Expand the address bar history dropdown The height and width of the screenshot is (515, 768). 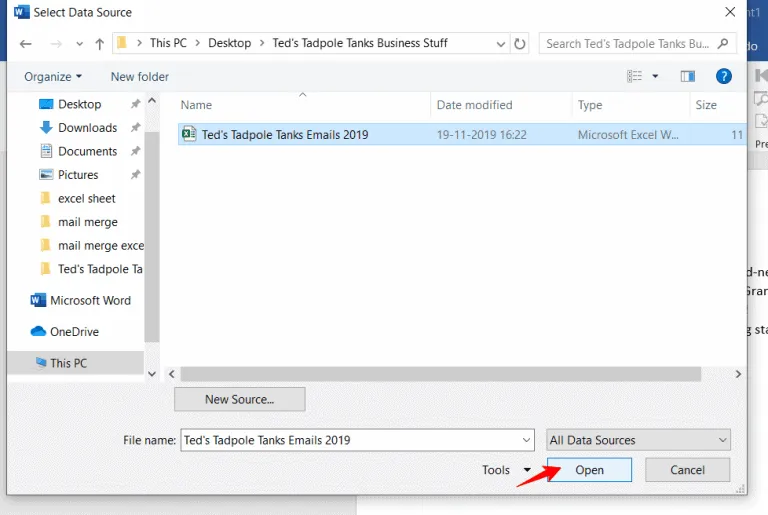click(x=501, y=44)
